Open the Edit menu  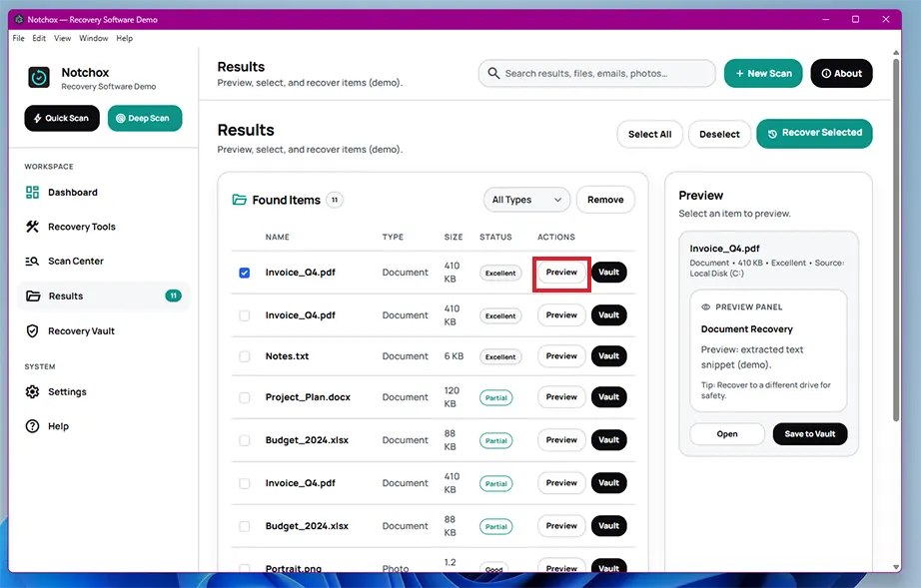coord(39,38)
